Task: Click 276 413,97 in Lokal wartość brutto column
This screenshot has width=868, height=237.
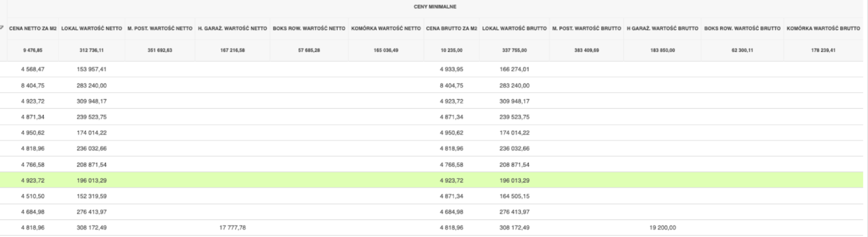Action: pos(514,212)
